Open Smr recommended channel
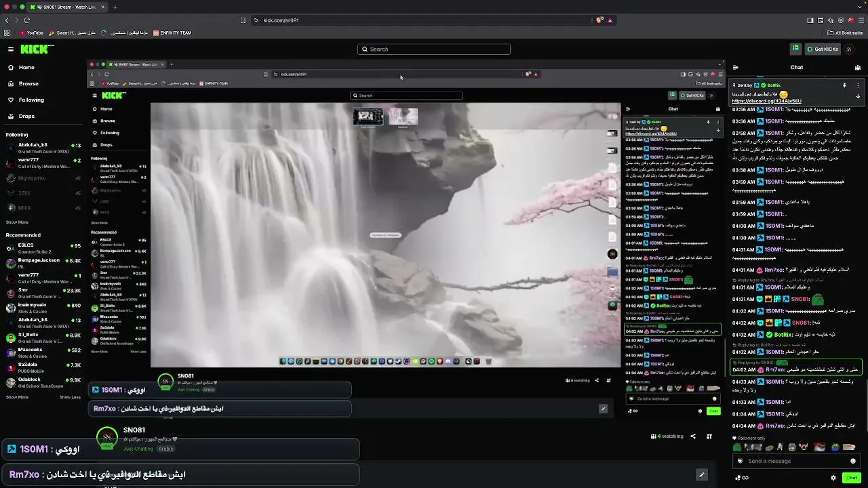This screenshot has width=868, height=488. [42, 293]
